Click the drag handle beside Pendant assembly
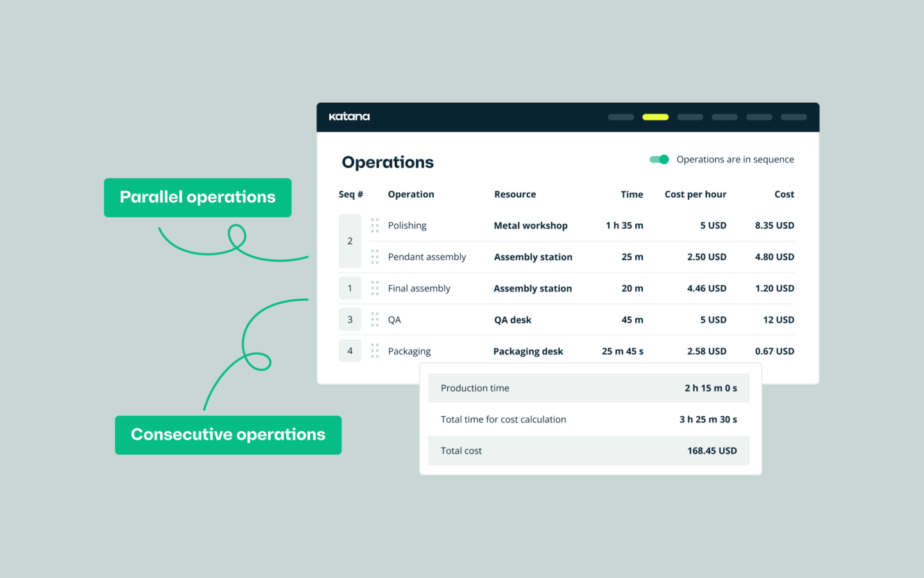 (375, 256)
